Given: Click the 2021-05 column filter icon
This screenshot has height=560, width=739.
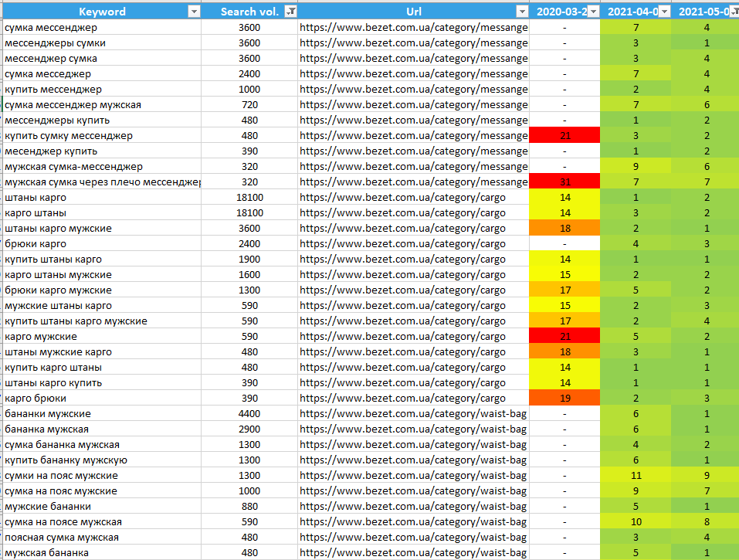Looking at the screenshot, I should tap(733, 12).
